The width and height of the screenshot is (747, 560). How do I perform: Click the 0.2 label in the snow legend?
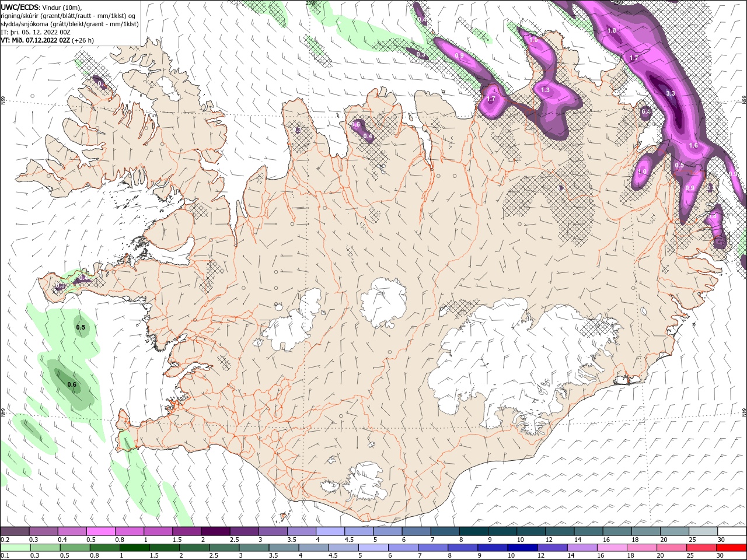coord(5,540)
